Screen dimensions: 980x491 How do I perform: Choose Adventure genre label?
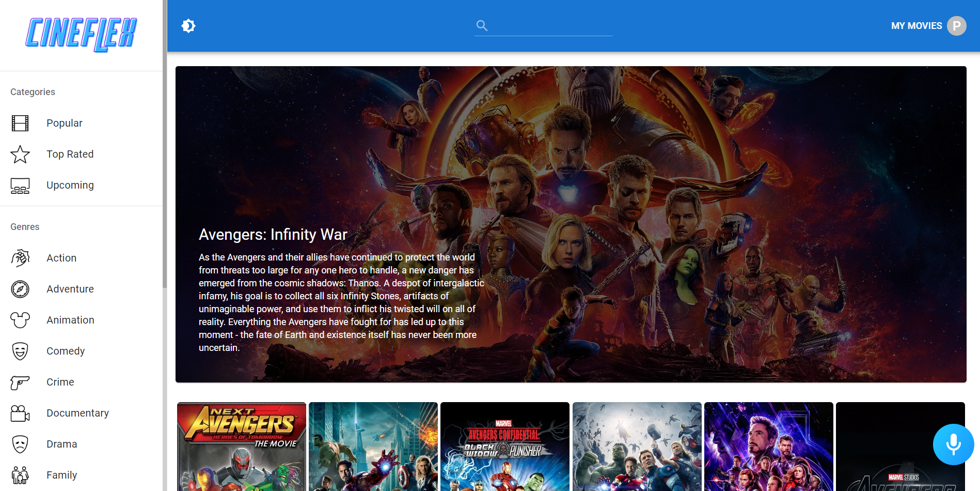70,289
